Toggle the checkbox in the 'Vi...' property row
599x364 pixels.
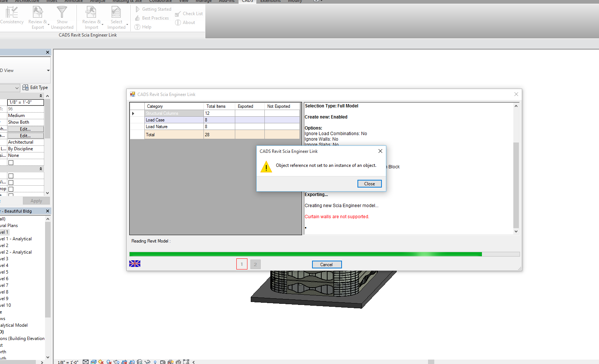pos(11,183)
